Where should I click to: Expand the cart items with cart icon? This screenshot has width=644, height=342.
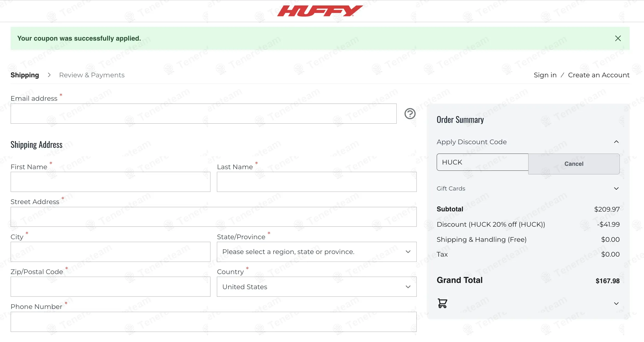pyautogui.click(x=442, y=303)
